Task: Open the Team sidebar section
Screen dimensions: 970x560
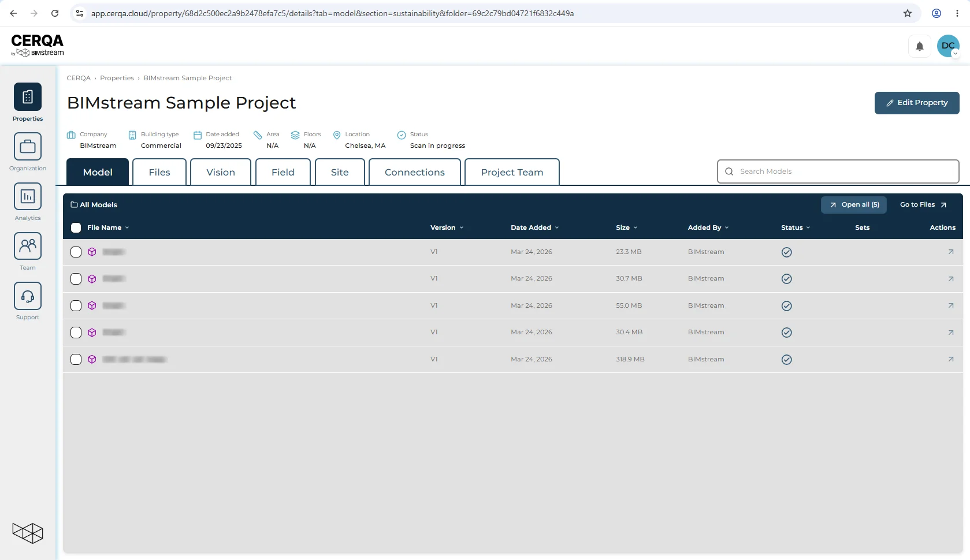Action: (x=28, y=251)
